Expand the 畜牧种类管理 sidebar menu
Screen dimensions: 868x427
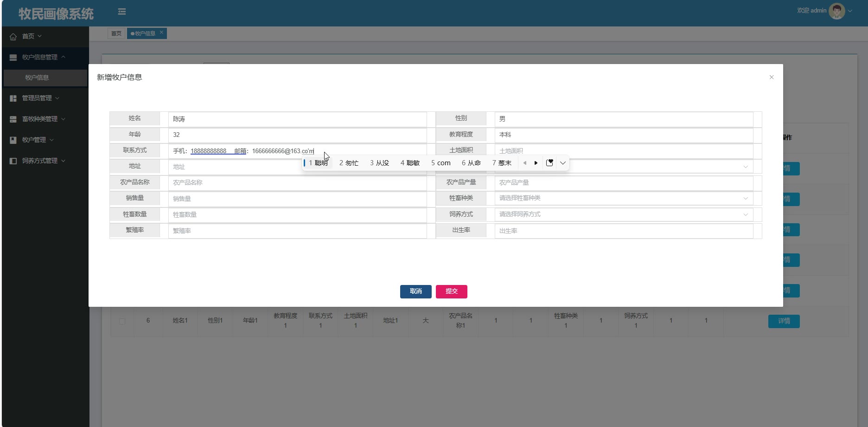[x=45, y=119]
